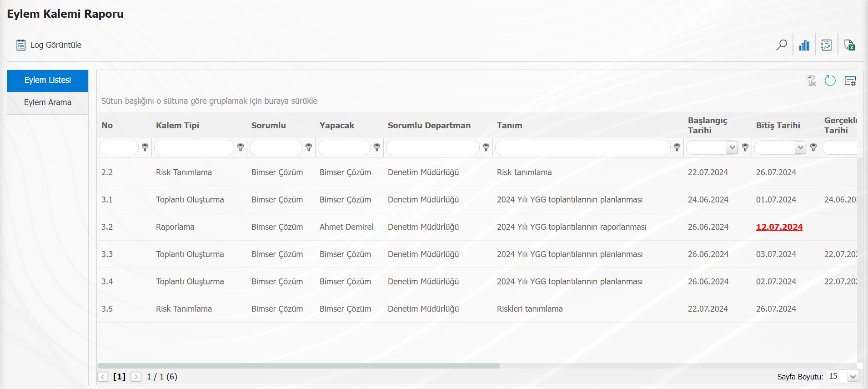
Task: Sort by Başlangıç Tarihi column header
Action: pyautogui.click(x=707, y=126)
